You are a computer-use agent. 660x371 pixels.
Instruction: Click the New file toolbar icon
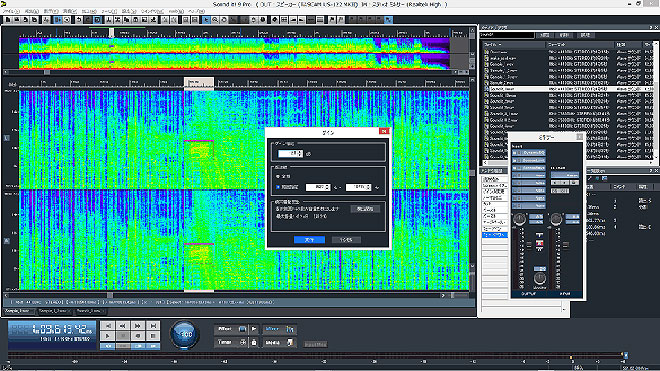click(x=7, y=19)
